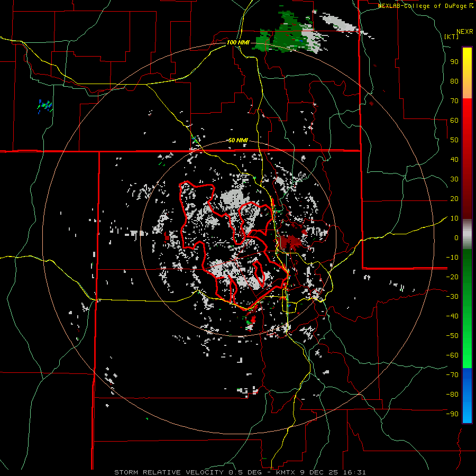Click the [KT] units label
Screen dimensions: 476x476
451,36
